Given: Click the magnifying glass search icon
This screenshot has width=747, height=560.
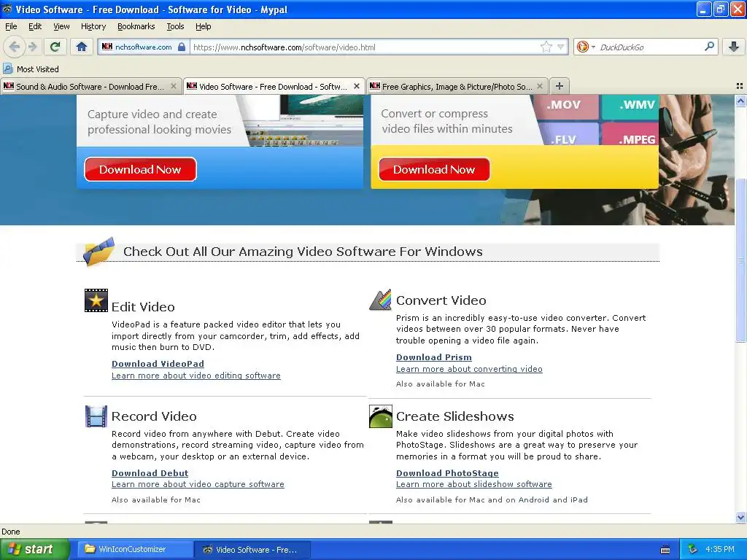Looking at the screenshot, I should (709, 47).
